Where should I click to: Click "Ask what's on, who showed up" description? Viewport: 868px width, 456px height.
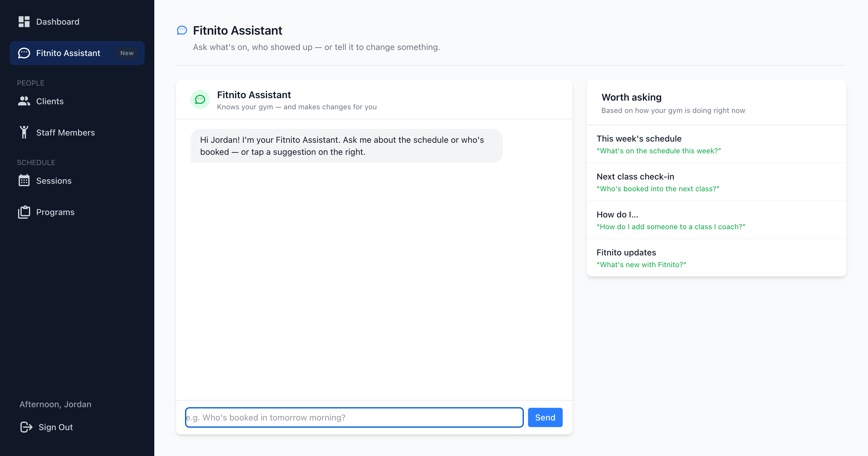(316, 47)
